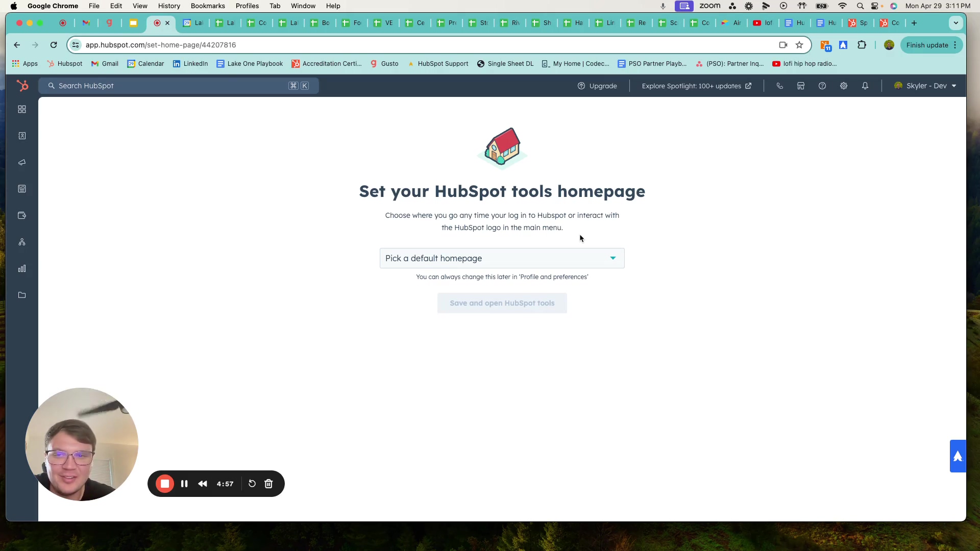Click the calling phone icon
Viewport: 980px width, 551px height.
pyautogui.click(x=779, y=86)
